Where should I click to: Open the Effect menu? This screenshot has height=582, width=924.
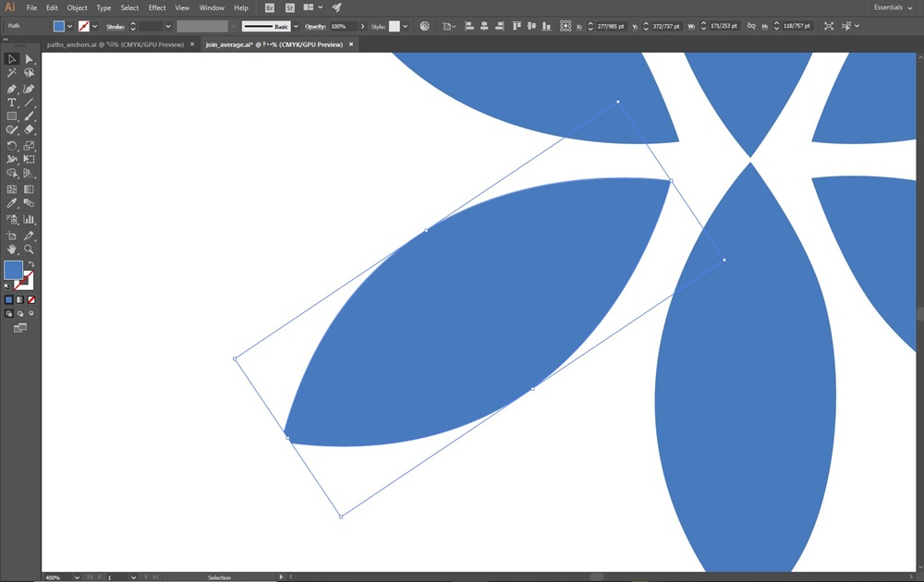[157, 7]
